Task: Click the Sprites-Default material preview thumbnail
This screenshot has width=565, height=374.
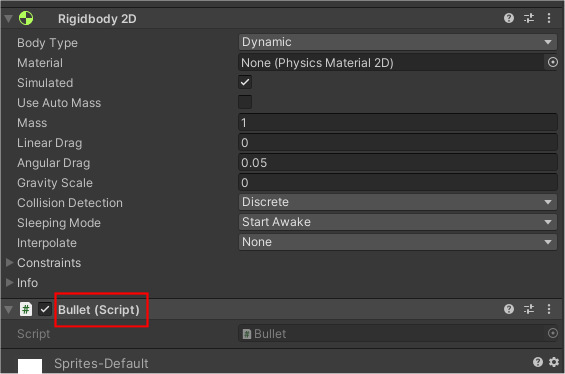Action: pos(30,366)
